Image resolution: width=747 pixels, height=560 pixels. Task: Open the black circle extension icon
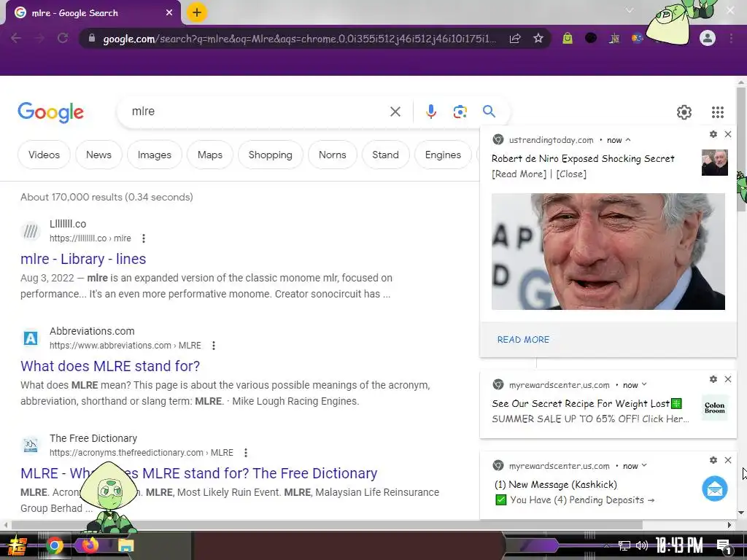591,38
